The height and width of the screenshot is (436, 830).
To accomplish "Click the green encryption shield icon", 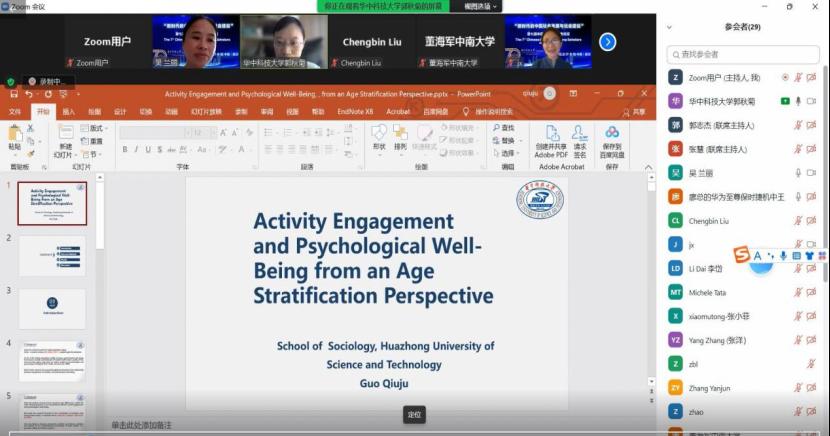I will [11, 81].
